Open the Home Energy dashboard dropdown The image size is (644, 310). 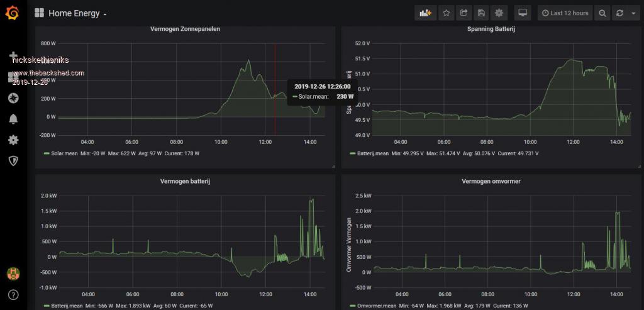[77, 13]
